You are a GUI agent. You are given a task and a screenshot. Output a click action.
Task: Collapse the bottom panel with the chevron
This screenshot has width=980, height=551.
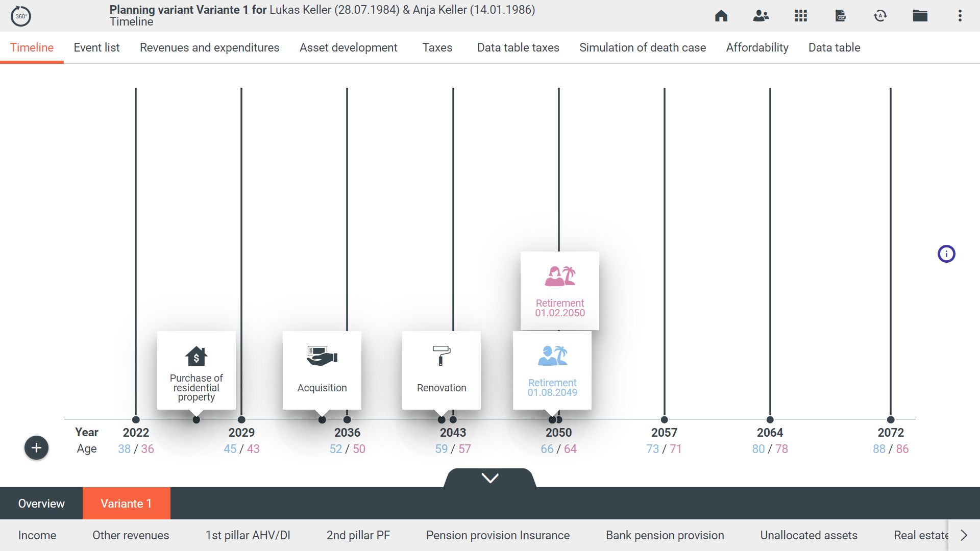tap(490, 478)
